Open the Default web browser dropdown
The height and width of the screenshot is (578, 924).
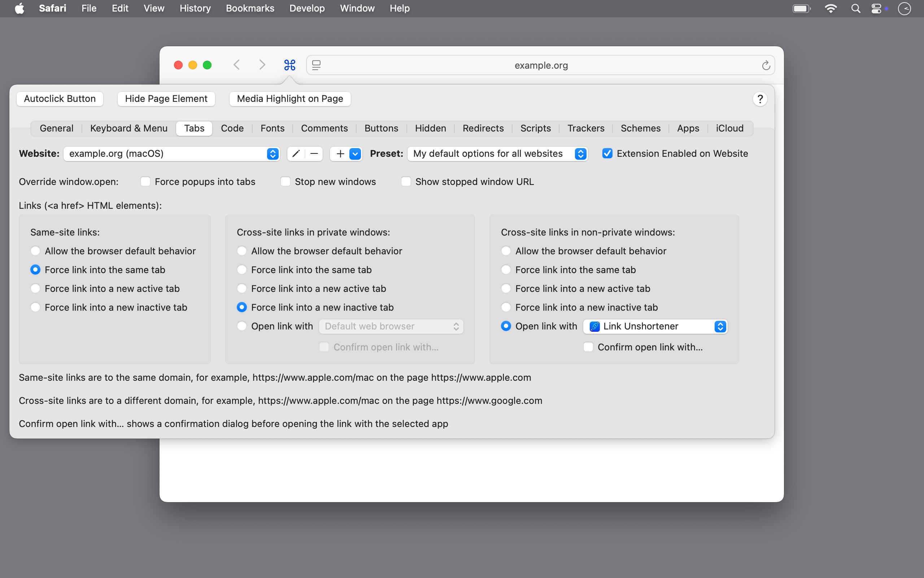coord(391,327)
